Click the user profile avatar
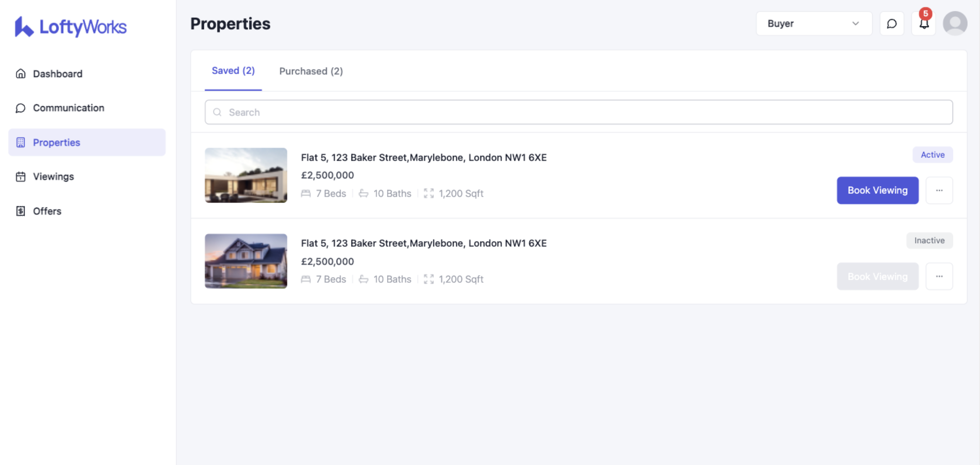This screenshot has height=465, width=980. [955, 24]
